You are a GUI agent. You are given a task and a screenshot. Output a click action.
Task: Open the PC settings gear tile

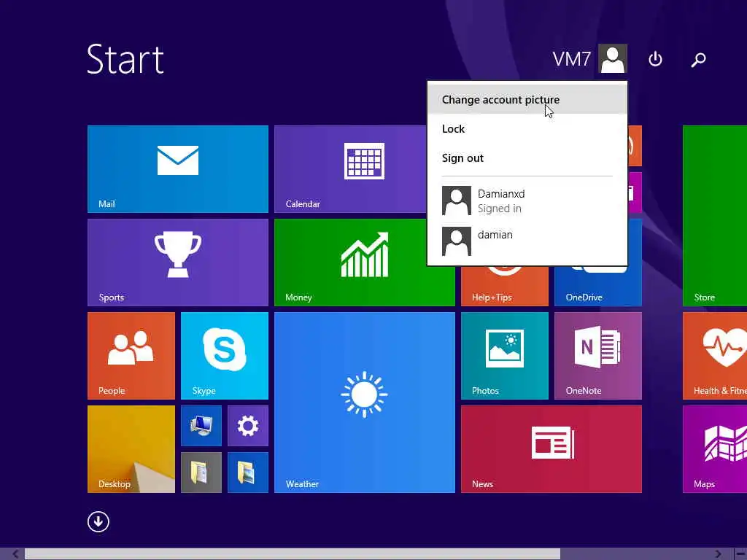248,426
